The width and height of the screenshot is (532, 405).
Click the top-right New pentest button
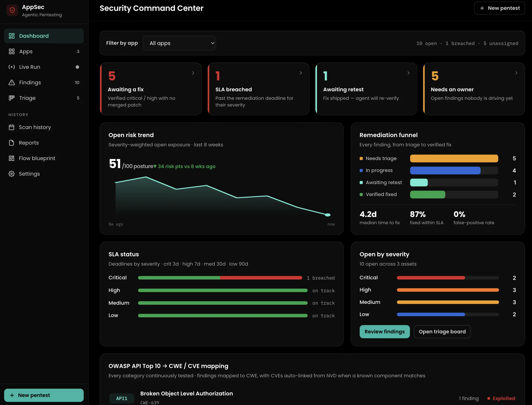[x=499, y=8]
